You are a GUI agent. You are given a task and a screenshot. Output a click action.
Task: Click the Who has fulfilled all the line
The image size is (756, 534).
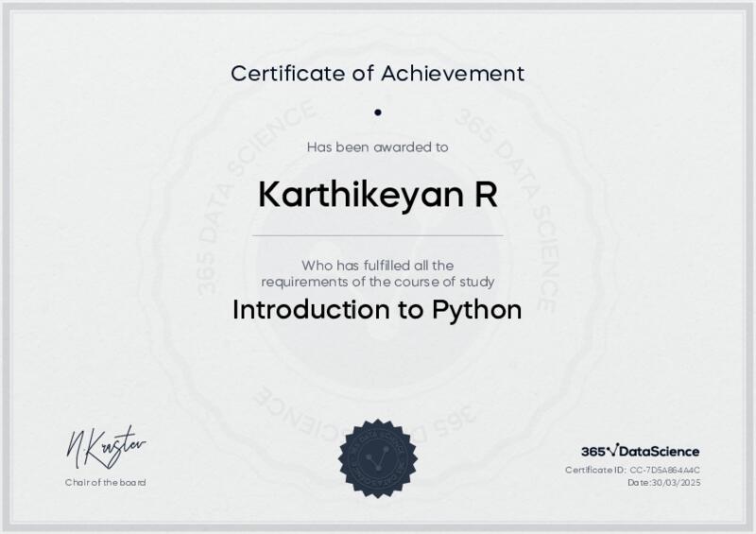coord(377,266)
